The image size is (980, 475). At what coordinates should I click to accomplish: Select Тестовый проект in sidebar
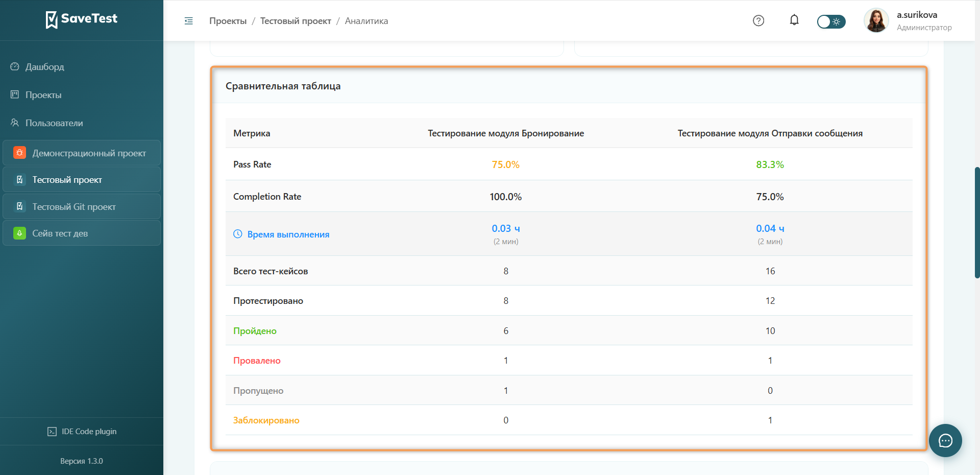point(82,180)
